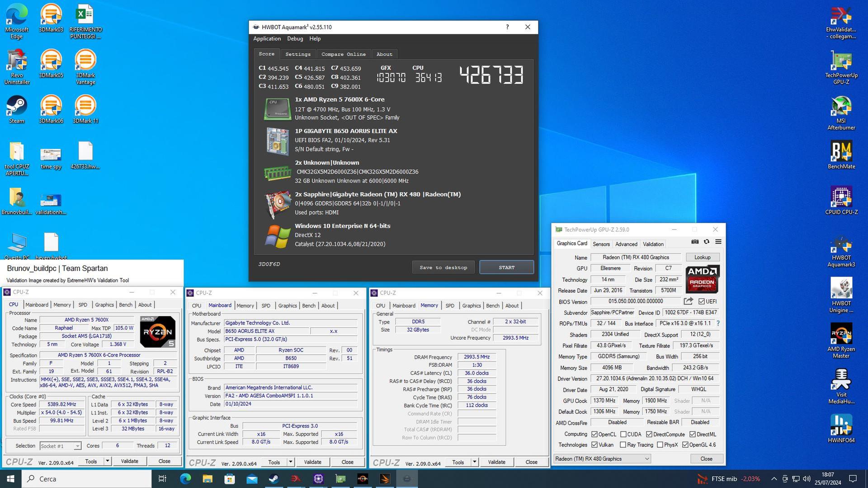Click the Lookup button in GPU-Z
868x488 pixels.
[x=702, y=257]
